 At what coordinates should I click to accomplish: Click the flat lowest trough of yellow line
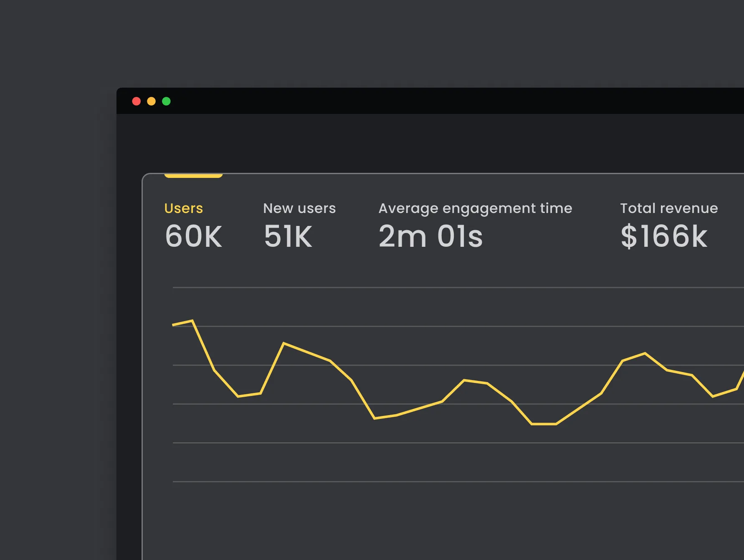[544, 424]
